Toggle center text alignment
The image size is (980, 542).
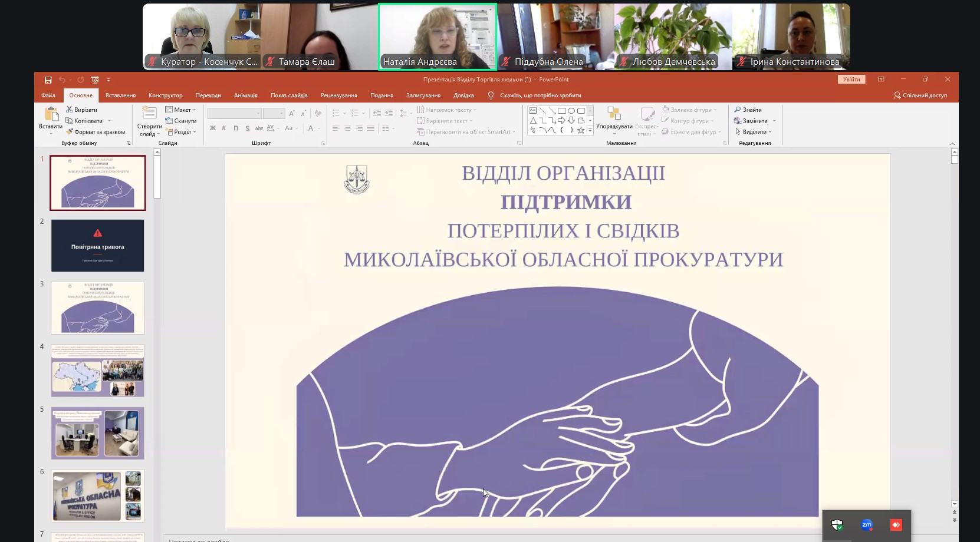tap(347, 128)
